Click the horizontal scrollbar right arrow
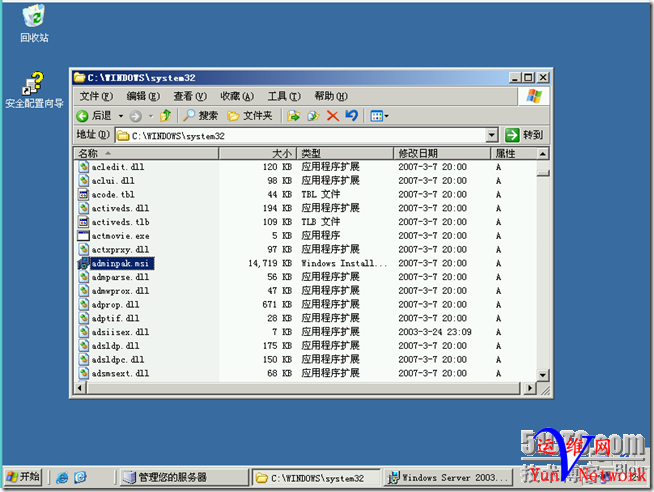 click(530, 388)
